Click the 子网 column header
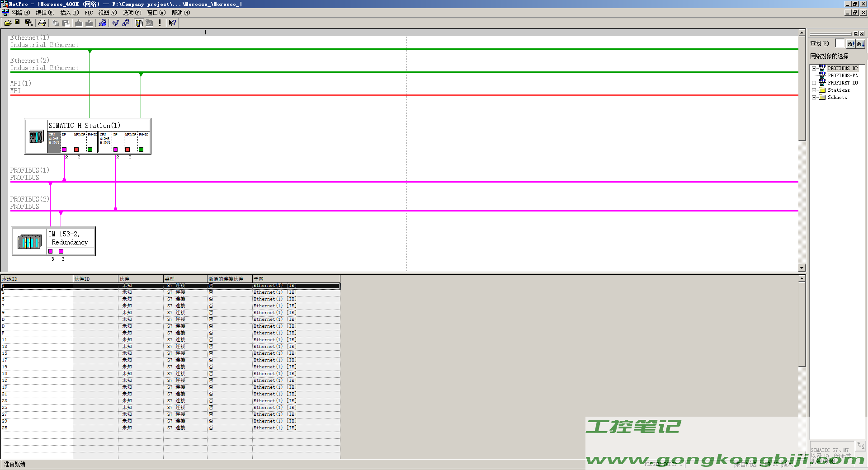868x470 pixels. click(x=296, y=279)
